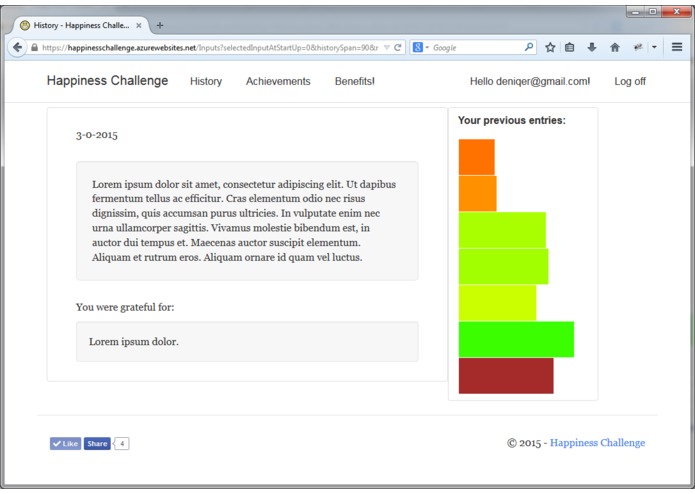Open a new browser tab
This screenshot has width=695, height=494.
(x=160, y=26)
